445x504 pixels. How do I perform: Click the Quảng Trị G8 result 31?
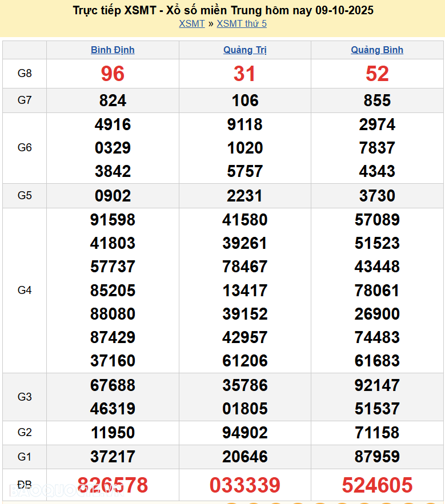[245, 74]
